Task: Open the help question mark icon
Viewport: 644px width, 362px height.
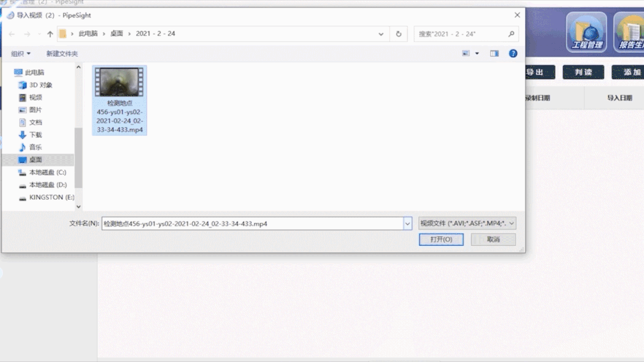Action: [x=513, y=54]
